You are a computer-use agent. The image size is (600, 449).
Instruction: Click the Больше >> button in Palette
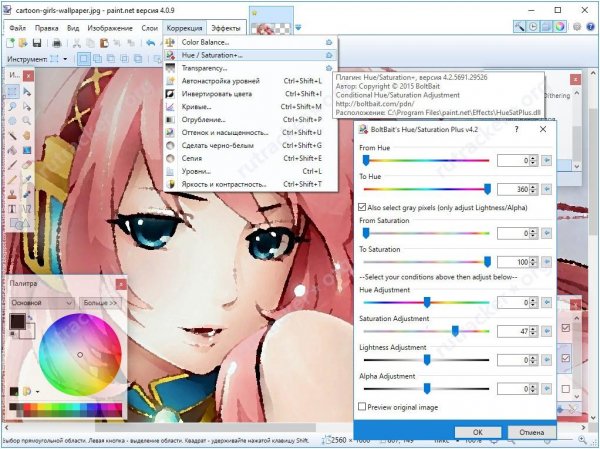100,303
